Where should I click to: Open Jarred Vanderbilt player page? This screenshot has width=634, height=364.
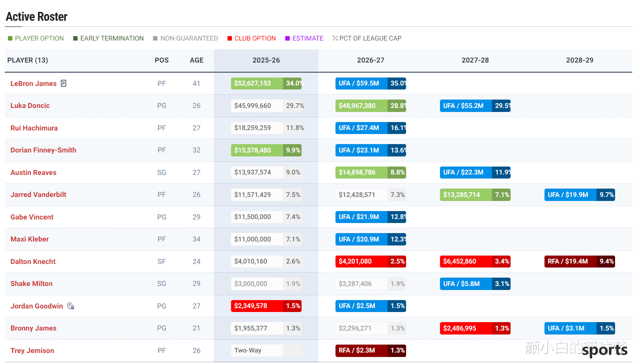38,195
